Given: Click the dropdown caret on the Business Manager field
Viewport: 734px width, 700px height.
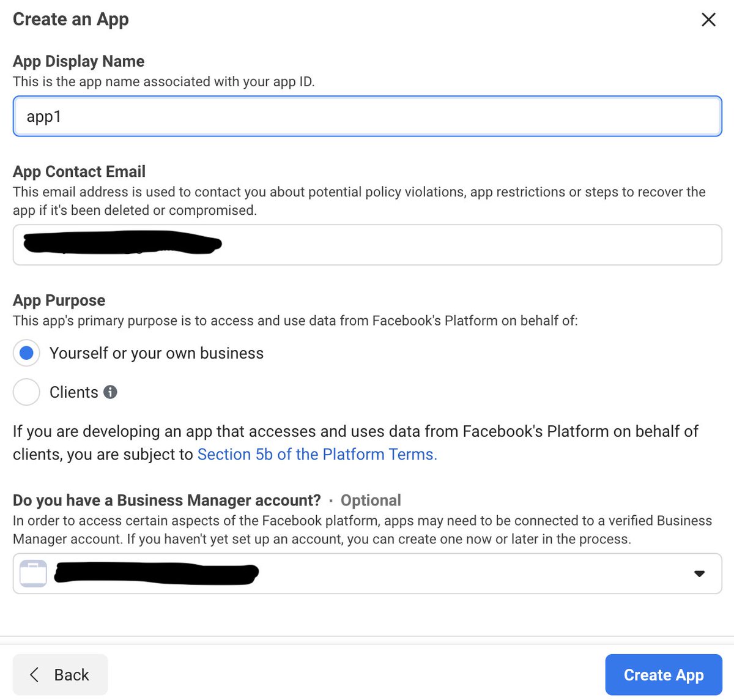Looking at the screenshot, I should [699, 573].
